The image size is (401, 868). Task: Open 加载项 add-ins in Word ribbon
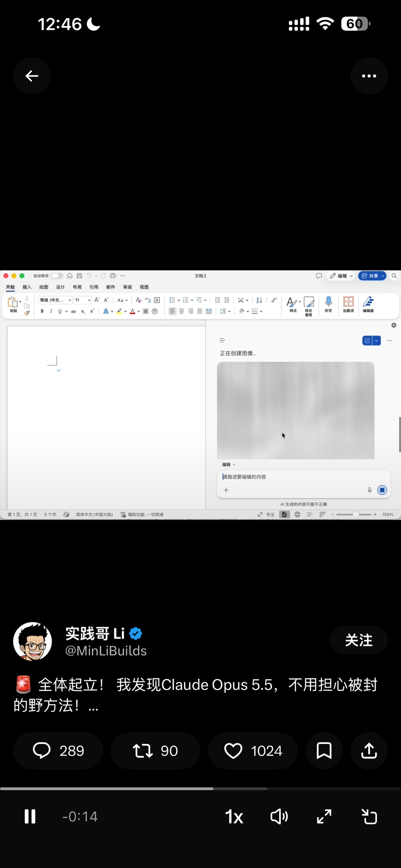click(x=348, y=304)
